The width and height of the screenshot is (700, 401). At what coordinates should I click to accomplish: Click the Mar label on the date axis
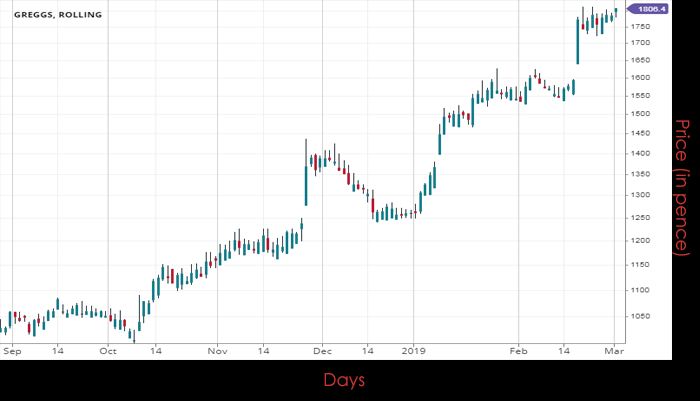(x=617, y=351)
